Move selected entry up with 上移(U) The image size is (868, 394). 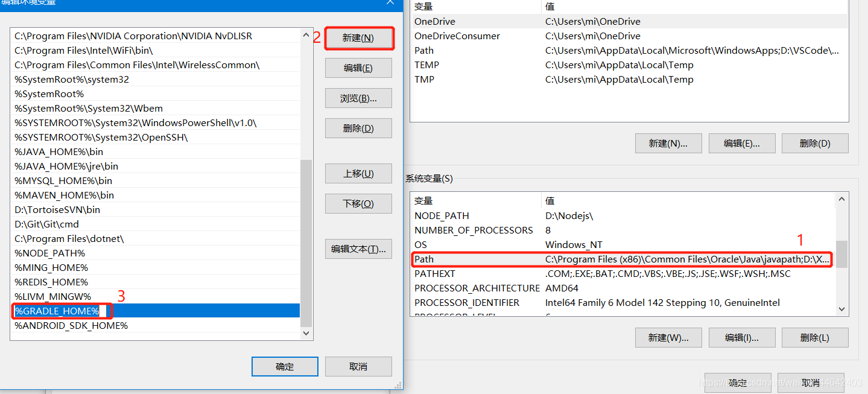pyautogui.click(x=358, y=173)
